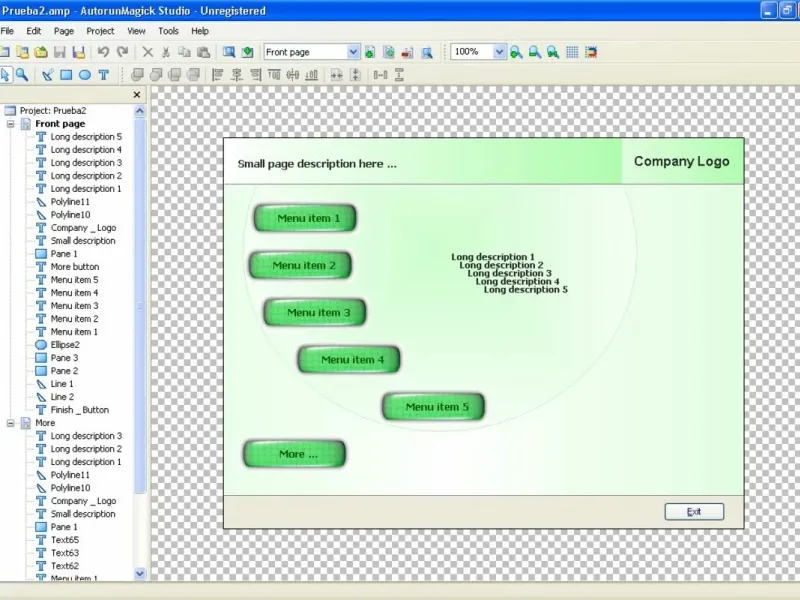Click the Align bottom edges icon
The height and width of the screenshot is (600, 800).
(311, 75)
